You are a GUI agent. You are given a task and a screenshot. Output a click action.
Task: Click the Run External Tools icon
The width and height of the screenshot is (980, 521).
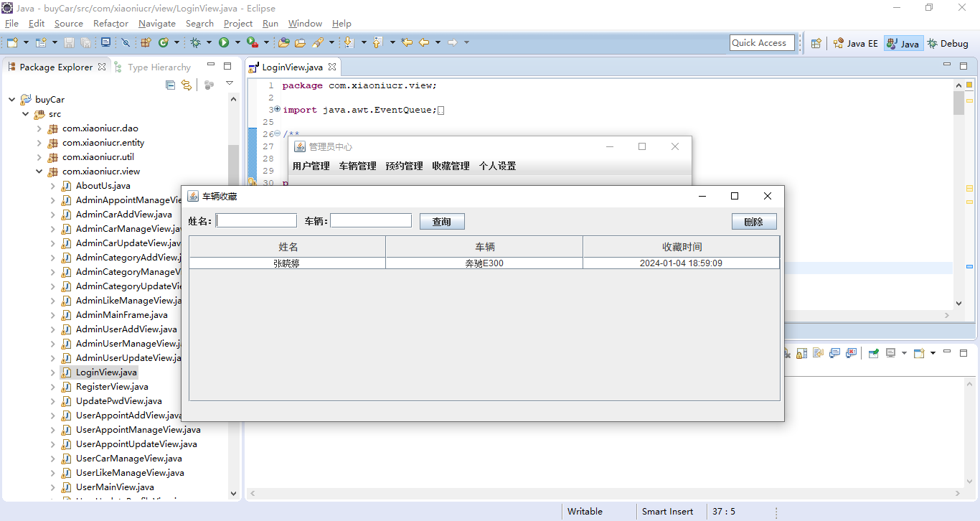click(x=253, y=42)
